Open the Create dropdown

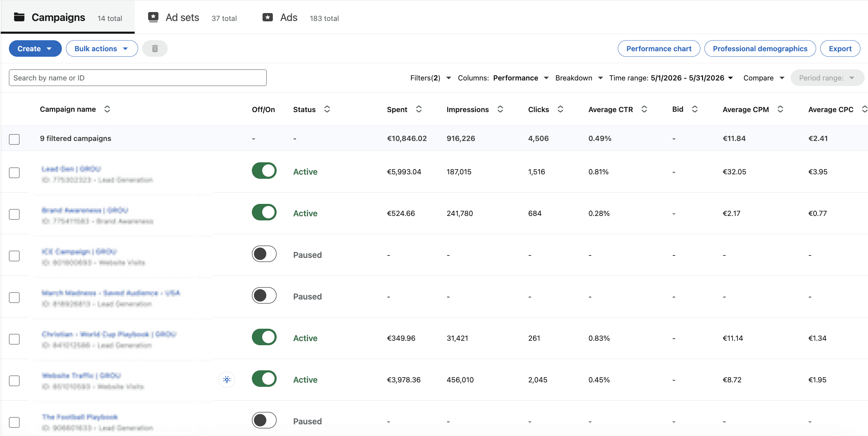pos(35,48)
